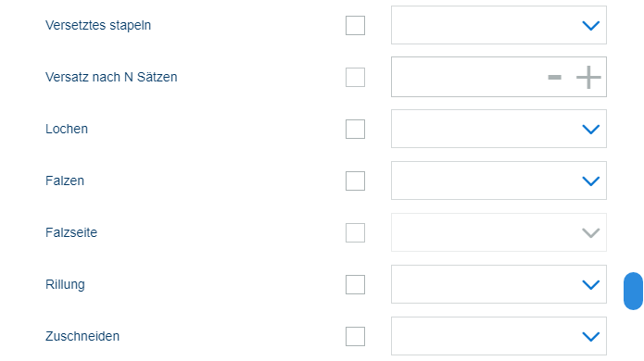This screenshot has width=644, height=361.
Task: Open the Rillung dropdown field
Action: (499, 284)
